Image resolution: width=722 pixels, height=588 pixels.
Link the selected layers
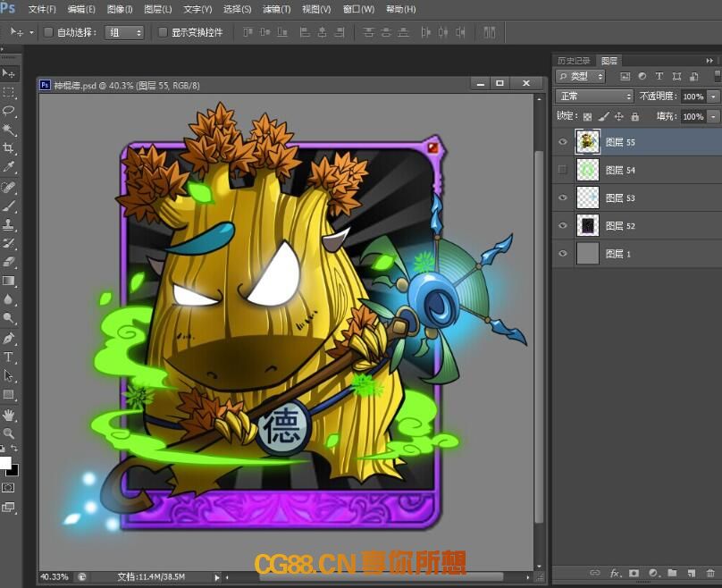pyautogui.click(x=595, y=573)
